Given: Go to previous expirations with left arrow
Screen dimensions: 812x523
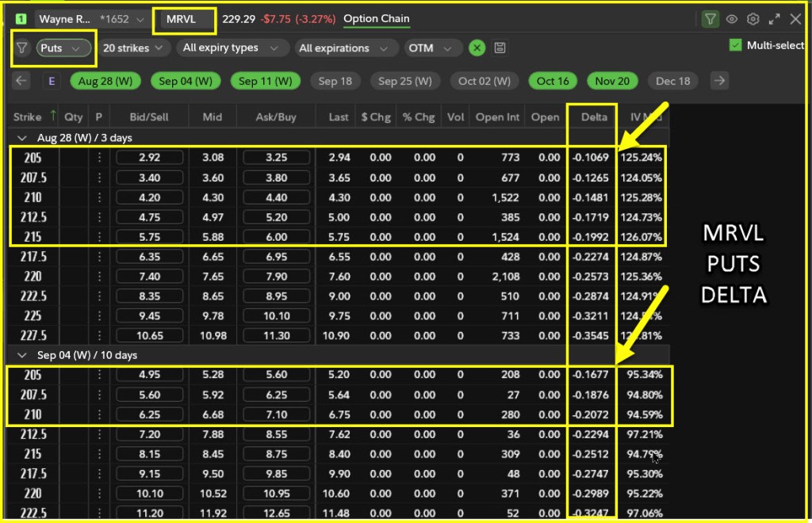Looking at the screenshot, I should (21, 81).
